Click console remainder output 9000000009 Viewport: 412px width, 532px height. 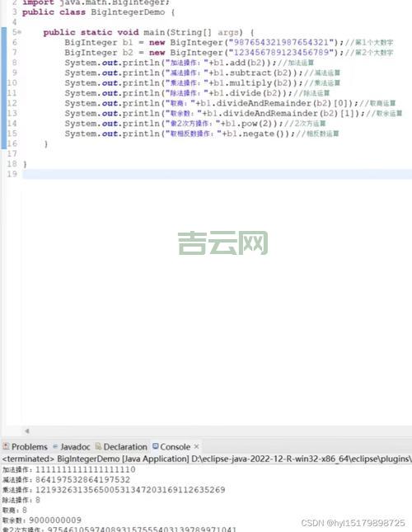coord(55,520)
